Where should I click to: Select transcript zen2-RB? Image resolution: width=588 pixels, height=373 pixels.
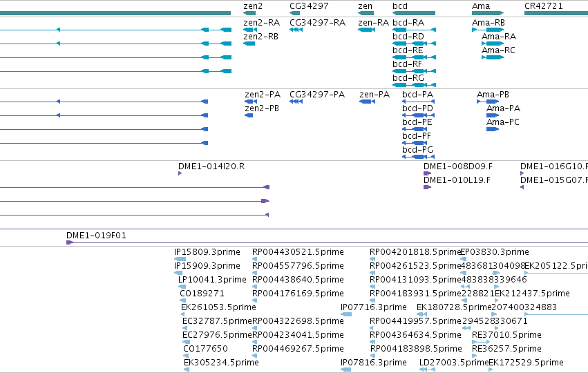[249, 44]
